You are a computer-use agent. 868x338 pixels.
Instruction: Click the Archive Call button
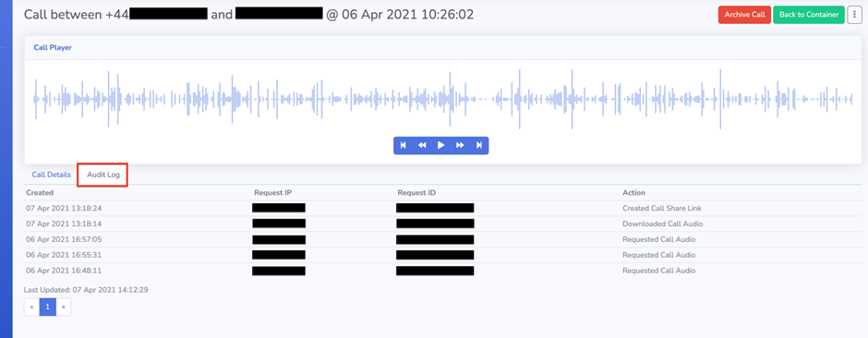[744, 15]
